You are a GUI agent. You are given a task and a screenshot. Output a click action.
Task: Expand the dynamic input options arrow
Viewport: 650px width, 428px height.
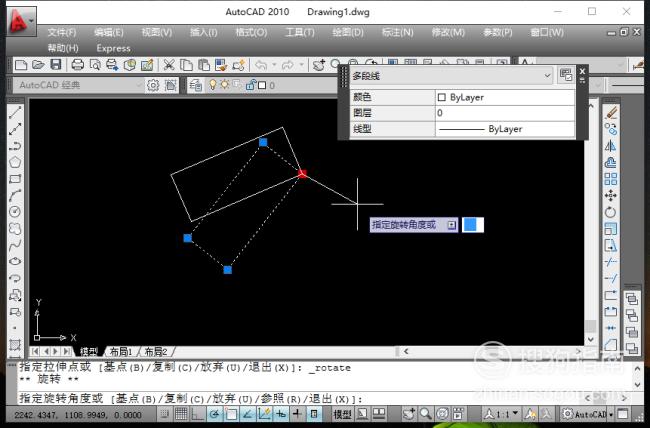[x=451, y=225]
